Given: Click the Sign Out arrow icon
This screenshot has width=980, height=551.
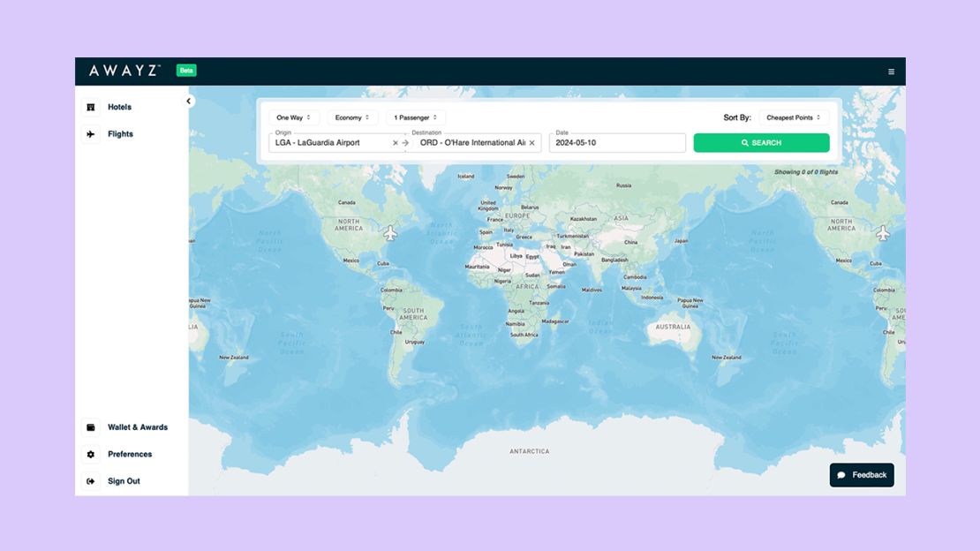Looking at the screenshot, I should (x=91, y=481).
